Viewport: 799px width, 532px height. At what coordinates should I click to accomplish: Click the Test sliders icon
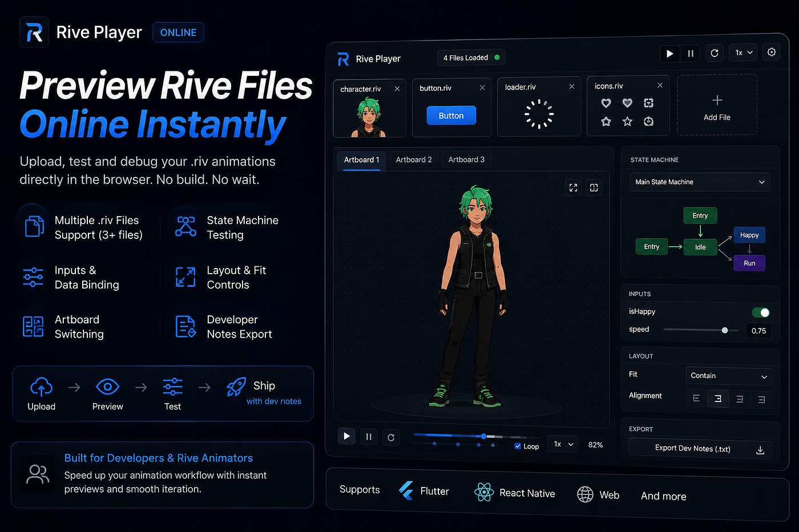(172, 387)
